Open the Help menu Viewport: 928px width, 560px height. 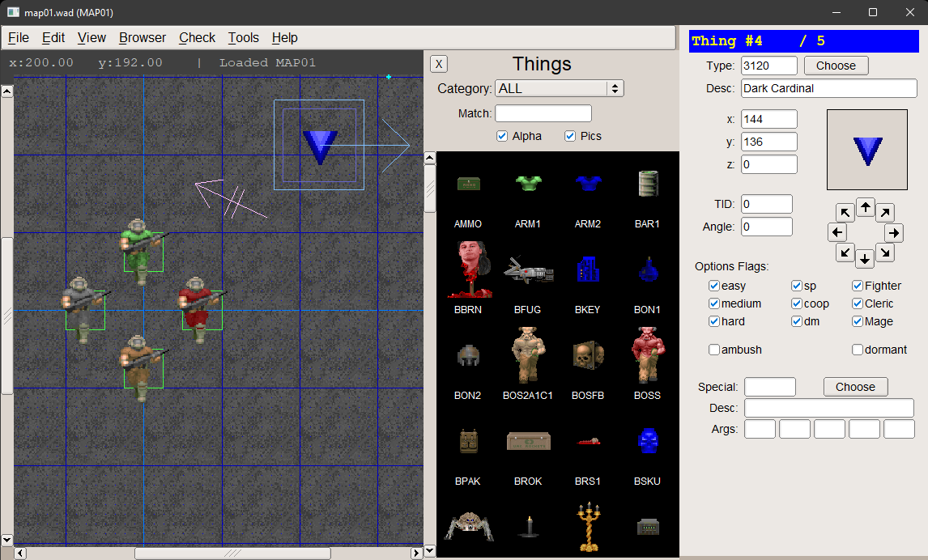pos(285,38)
